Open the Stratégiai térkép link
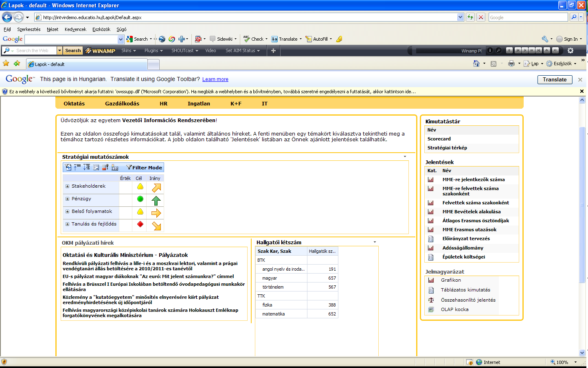588x368 pixels. (x=447, y=148)
